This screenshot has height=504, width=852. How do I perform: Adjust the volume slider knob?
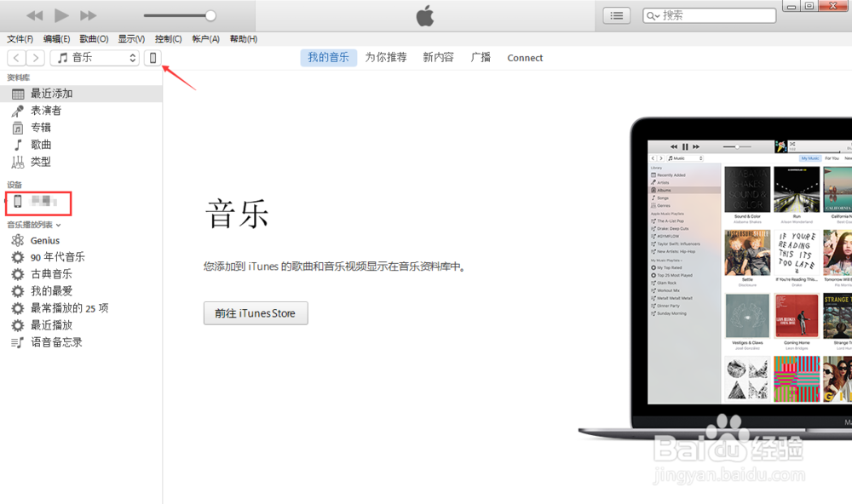[x=210, y=15]
